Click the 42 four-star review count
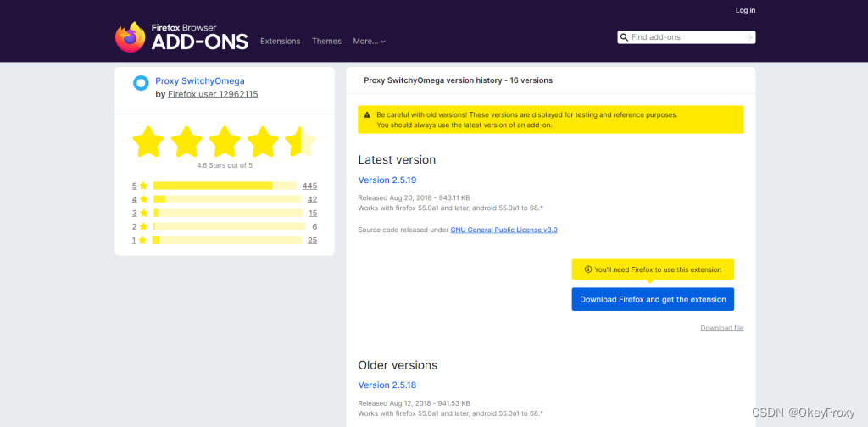Image resolution: width=868 pixels, height=427 pixels. click(x=312, y=199)
